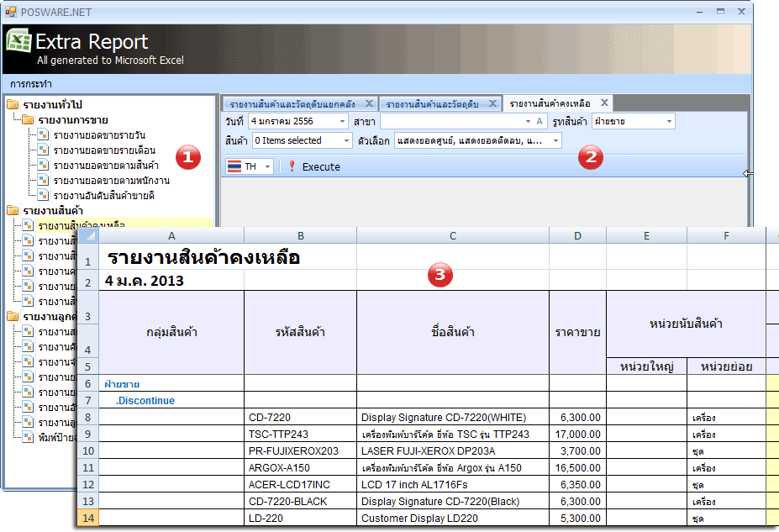Click icon next to รายงานยอดขายตามพนักงาน
The height and width of the screenshot is (532, 779).
pyautogui.click(x=43, y=181)
